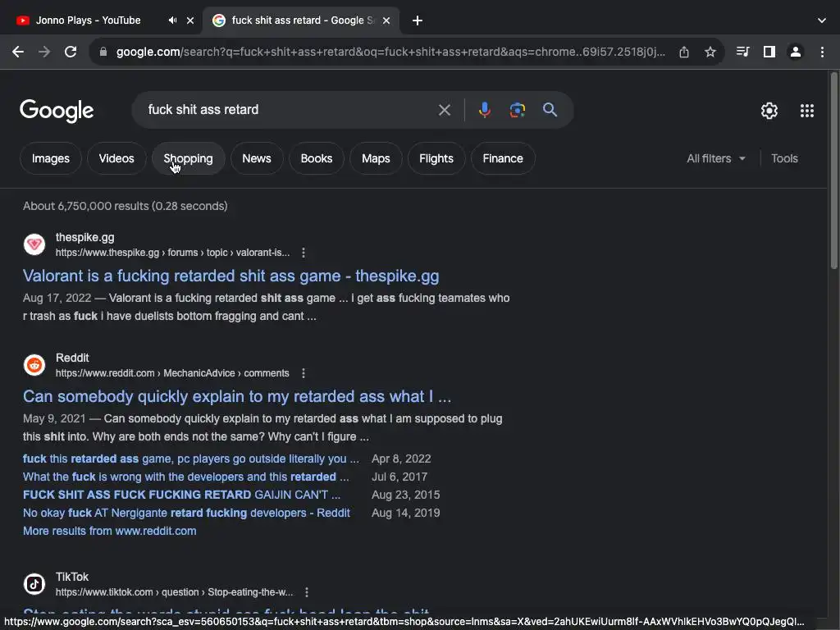
Task: Filter results by Flights
Action: pyautogui.click(x=436, y=158)
